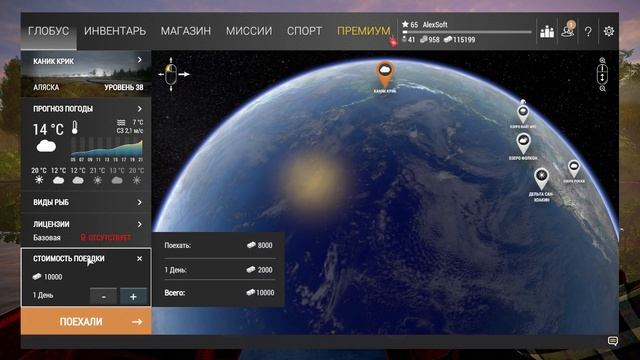Click the level icon beside 41
The height and width of the screenshot is (360, 640).
[404, 39]
